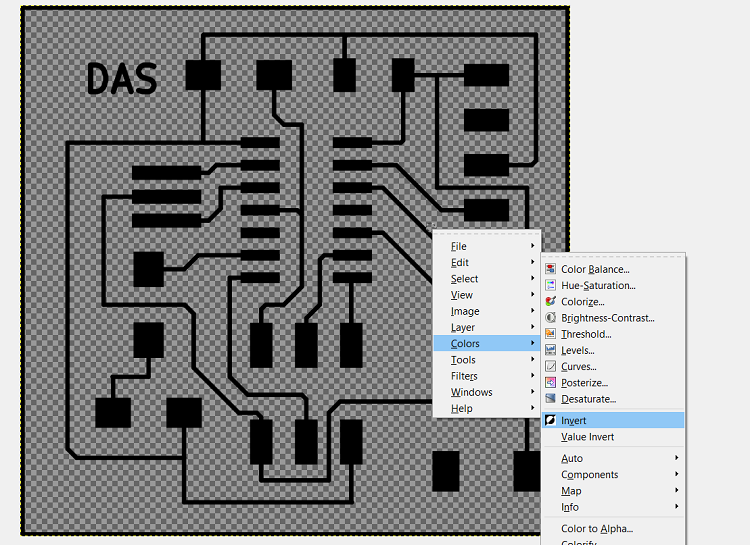750x545 pixels.
Task: Click the tear-off line of Colors submenu
Action: click(614, 257)
